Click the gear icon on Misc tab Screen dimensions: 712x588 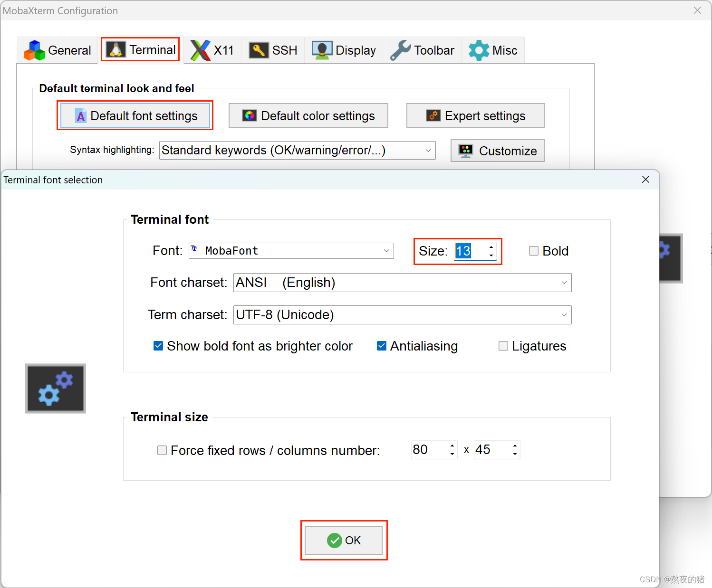pyautogui.click(x=479, y=50)
